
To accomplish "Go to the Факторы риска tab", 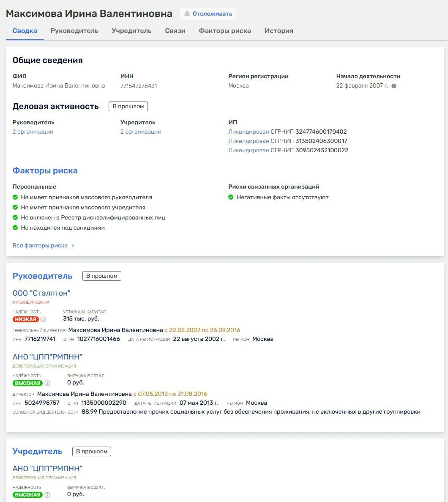I will click(x=225, y=31).
